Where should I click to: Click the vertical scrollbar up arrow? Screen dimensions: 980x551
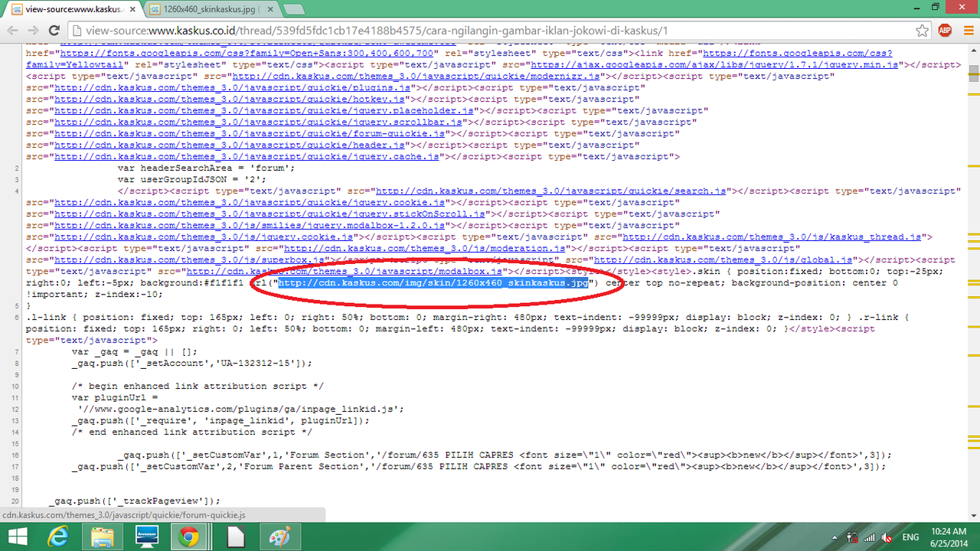974,50
